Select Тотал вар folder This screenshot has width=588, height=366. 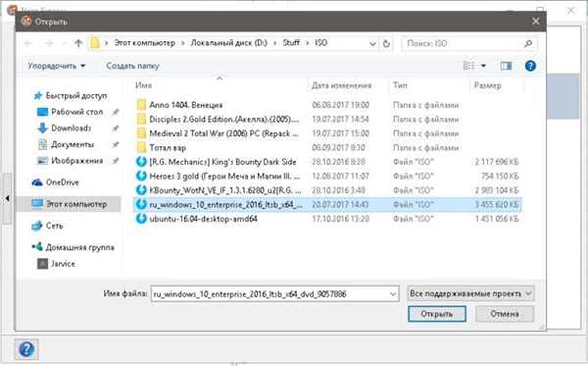click(x=168, y=148)
